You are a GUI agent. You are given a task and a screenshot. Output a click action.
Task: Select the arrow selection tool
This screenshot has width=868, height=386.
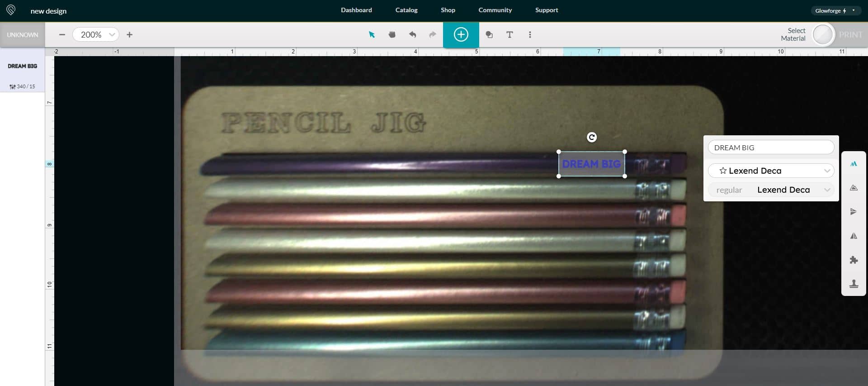tap(372, 34)
